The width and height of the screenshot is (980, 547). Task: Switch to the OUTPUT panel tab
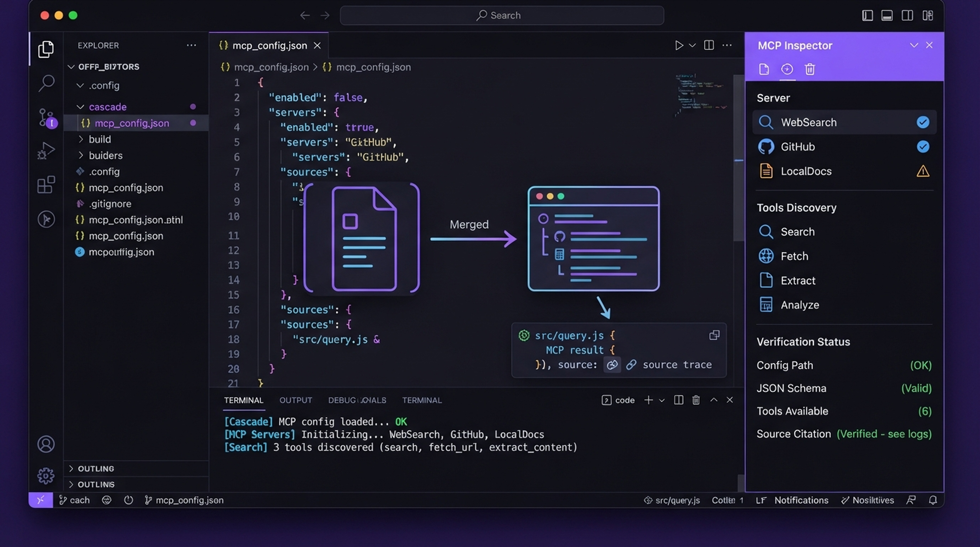pos(296,400)
